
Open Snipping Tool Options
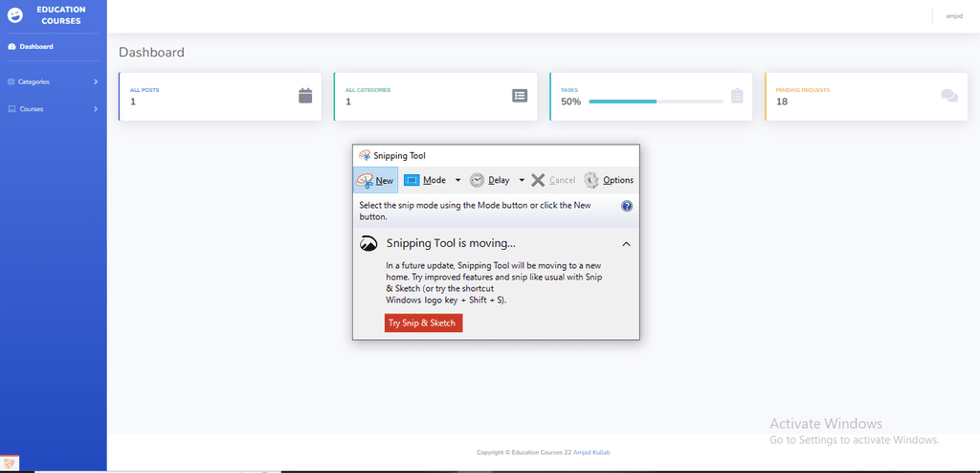click(609, 180)
